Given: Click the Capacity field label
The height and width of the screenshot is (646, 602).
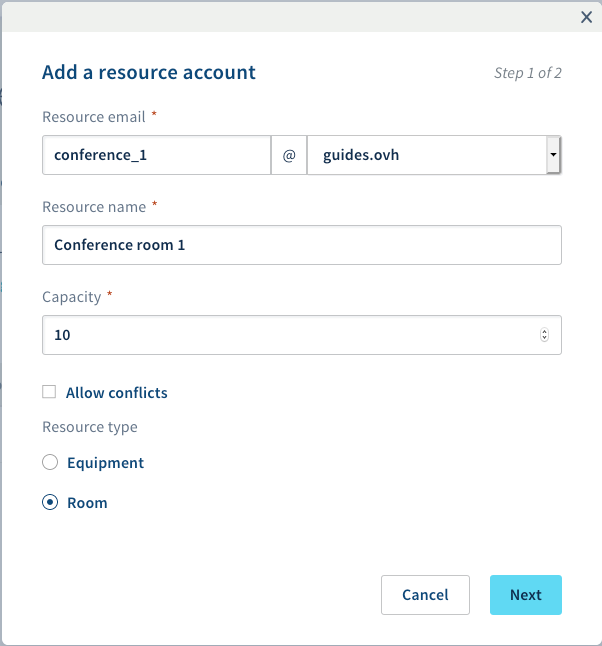Looking at the screenshot, I should (72, 297).
